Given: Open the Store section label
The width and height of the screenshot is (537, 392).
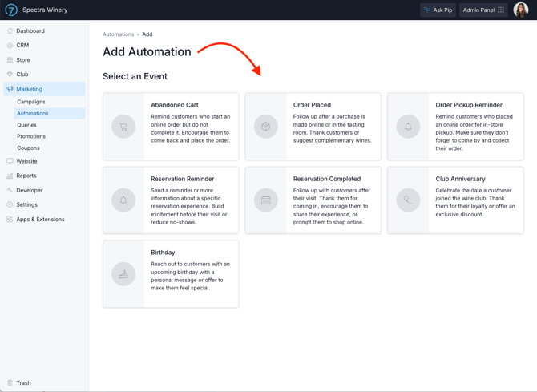Looking at the screenshot, I should (x=23, y=60).
